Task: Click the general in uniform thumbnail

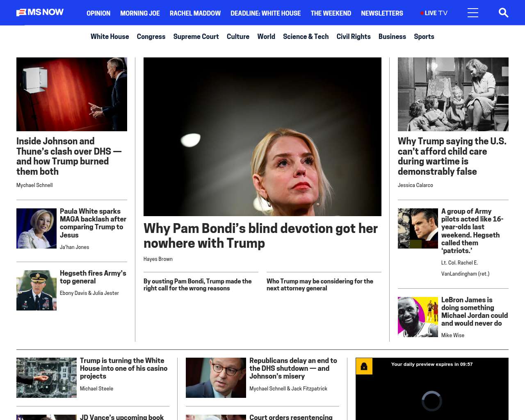Action: click(x=37, y=290)
